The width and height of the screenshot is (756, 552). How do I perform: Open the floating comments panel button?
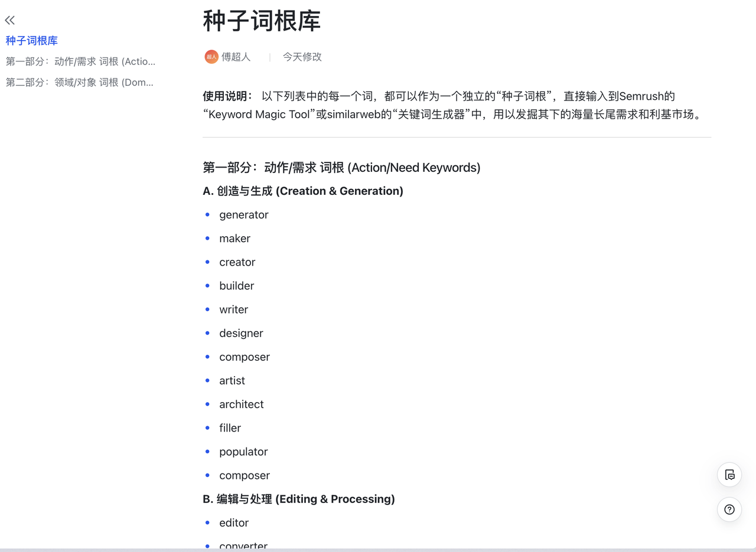point(729,475)
